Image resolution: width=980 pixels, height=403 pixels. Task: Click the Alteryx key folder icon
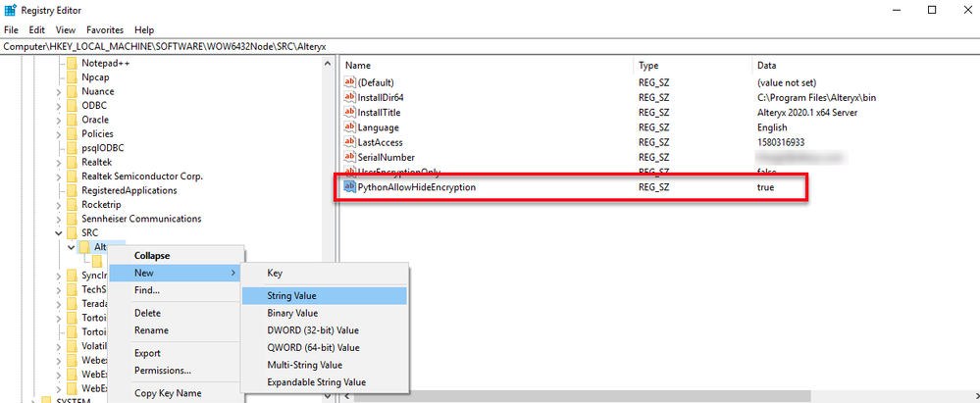84,247
